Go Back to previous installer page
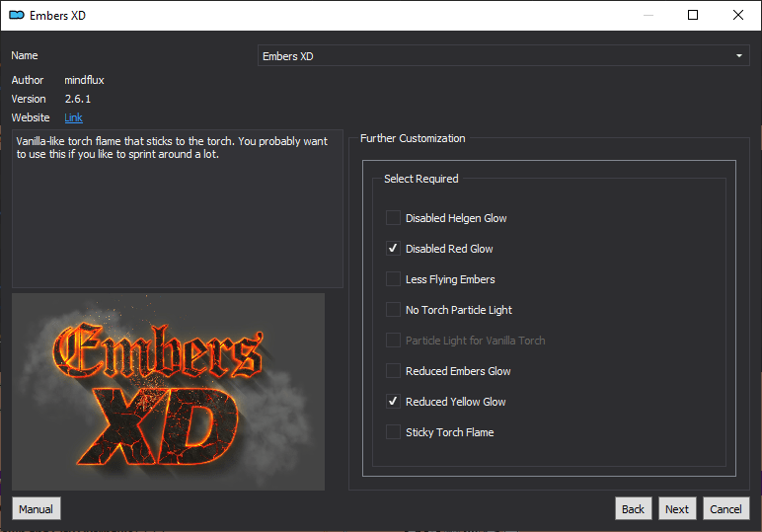Screen dimensions: 762x532 point(633,508)
